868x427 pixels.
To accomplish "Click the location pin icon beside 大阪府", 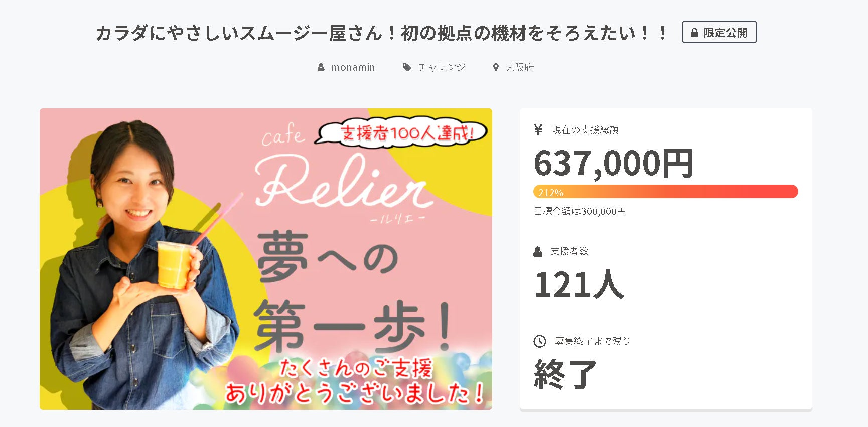I will click(x=496, y=67).
